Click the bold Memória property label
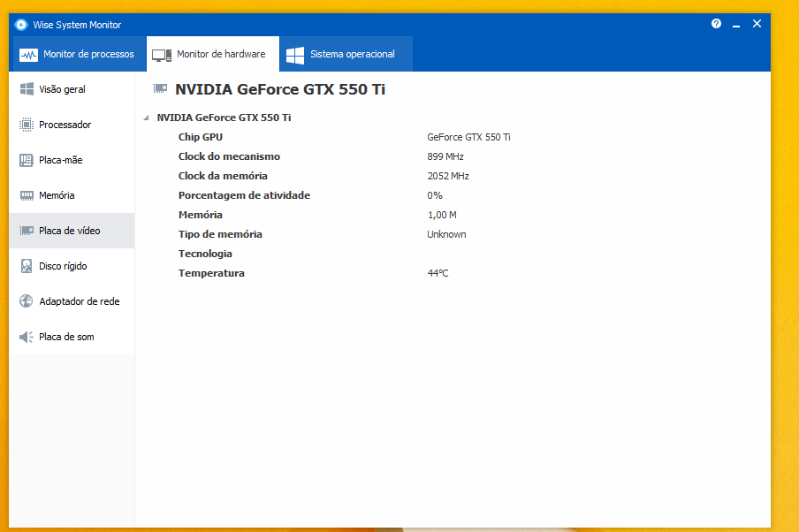799x532 pixels. click(x=201, y=215)
